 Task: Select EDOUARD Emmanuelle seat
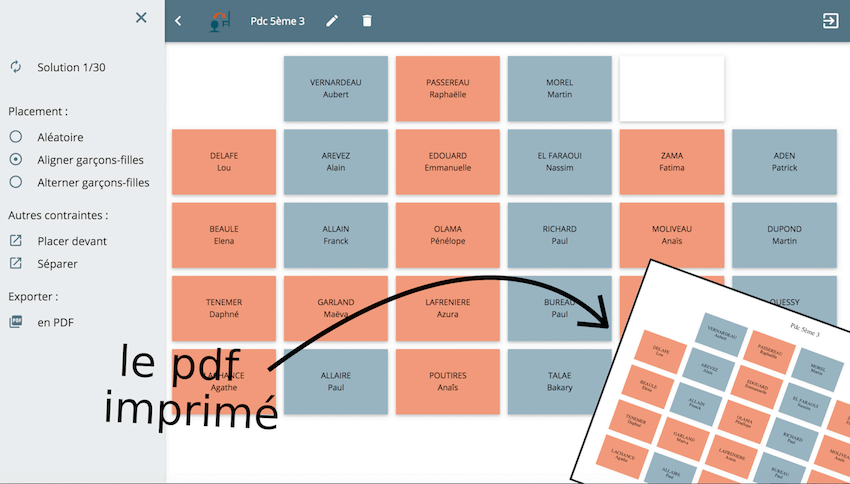coord(448,162)
